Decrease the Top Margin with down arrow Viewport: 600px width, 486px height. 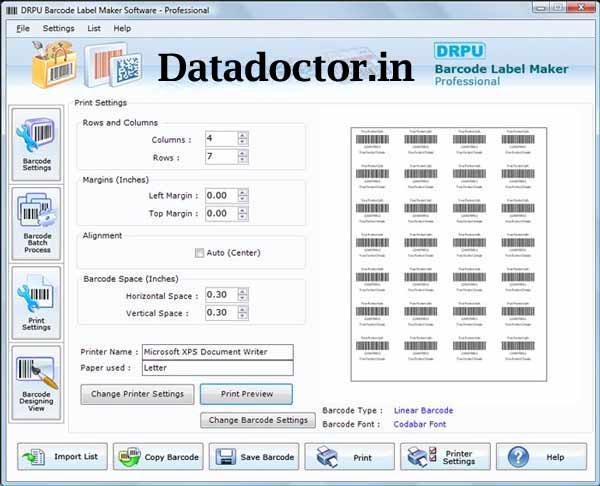(x=243, y=217)
